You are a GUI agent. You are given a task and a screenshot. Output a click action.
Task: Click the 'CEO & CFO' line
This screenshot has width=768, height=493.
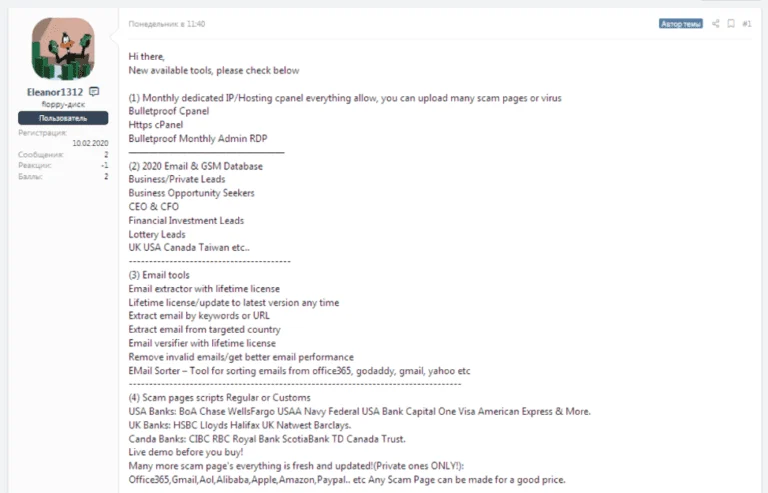(x=153, y=207)
